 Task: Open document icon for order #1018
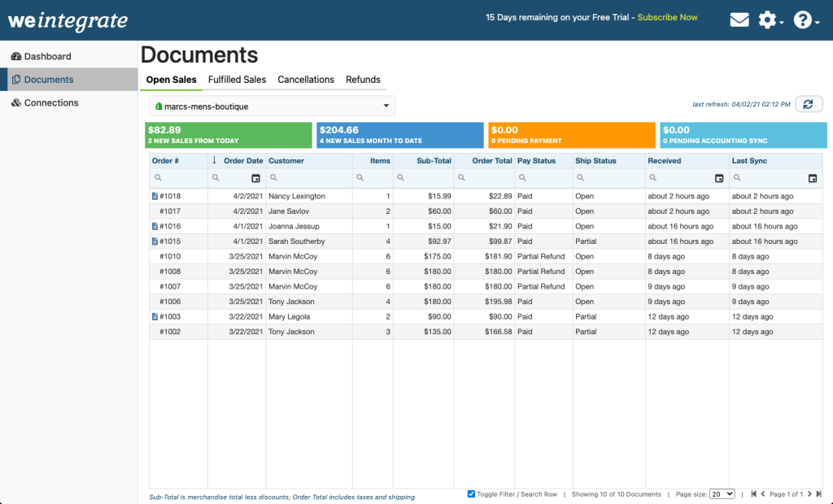155,197
